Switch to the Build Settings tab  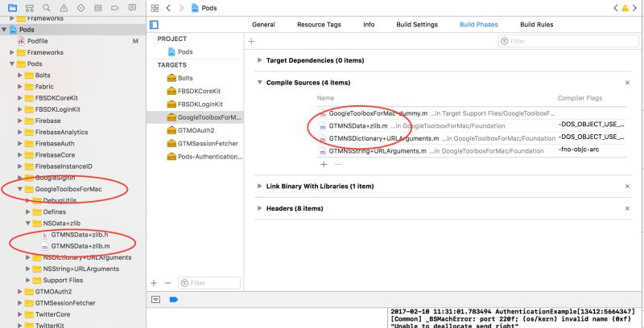417,25
